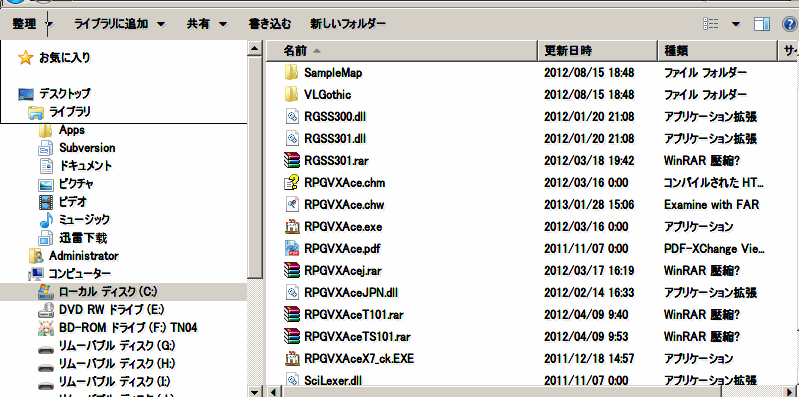The height and width of the screenshot is (397, 799).
Task: Select リムーバブル ディスク (H:)
Action: tap(117, 364)
